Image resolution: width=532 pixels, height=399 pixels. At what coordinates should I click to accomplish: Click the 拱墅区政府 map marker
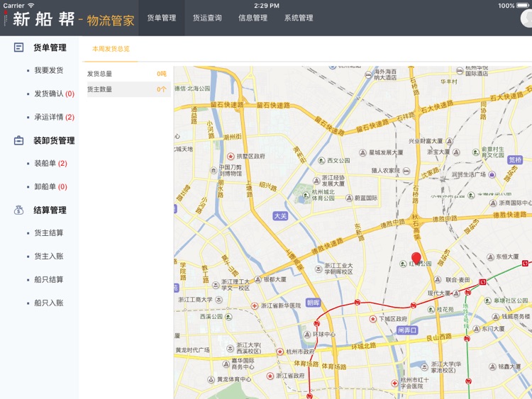[x=231, y=157]
